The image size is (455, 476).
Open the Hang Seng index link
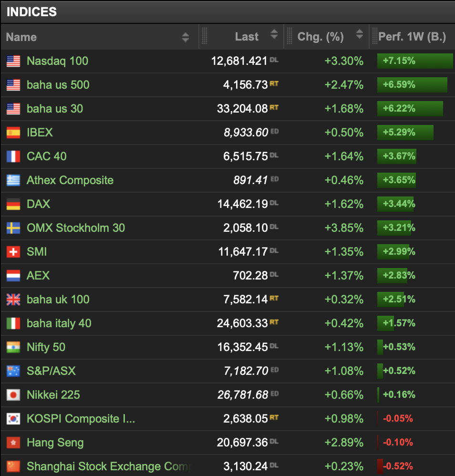(x=55, y=443)
